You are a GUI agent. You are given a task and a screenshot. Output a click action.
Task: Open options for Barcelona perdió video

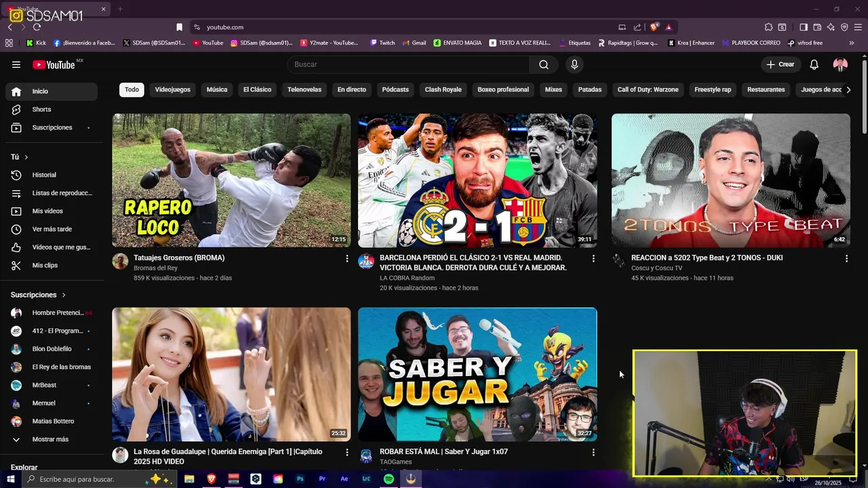coord(593,258)
